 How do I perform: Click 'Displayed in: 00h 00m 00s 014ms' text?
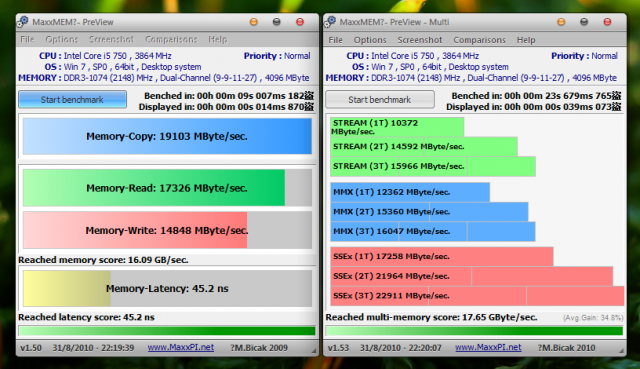[226, 107]
